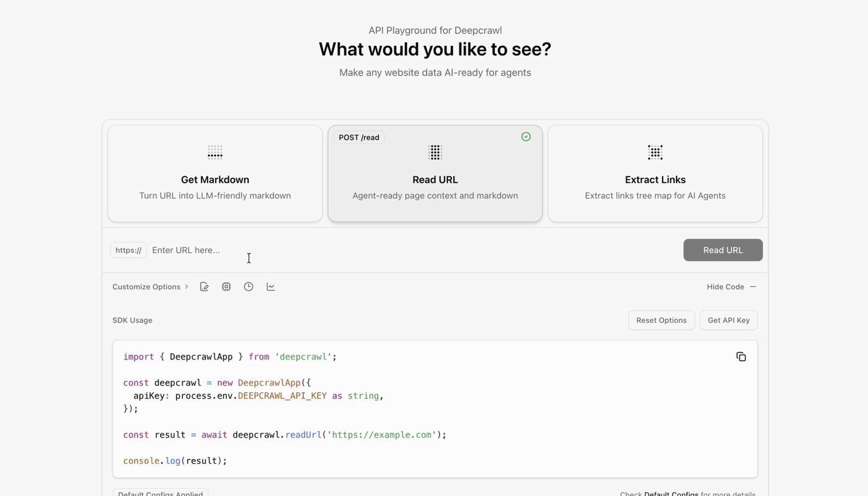Viewport: 868px width, 496px height.
Task: Click the Read URL submit button
Action: click(723, 250)
